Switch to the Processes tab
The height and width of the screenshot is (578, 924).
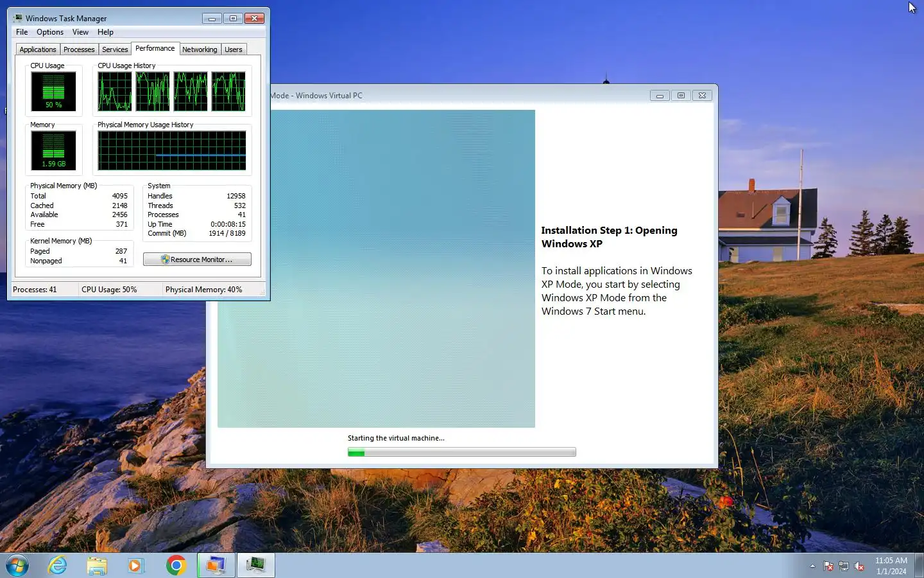(x=79, y=49)
